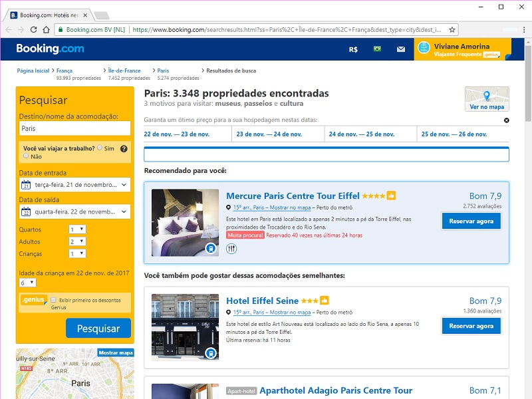Show Mercure hotel 15º arr. on map

click(x=272, y=207)
